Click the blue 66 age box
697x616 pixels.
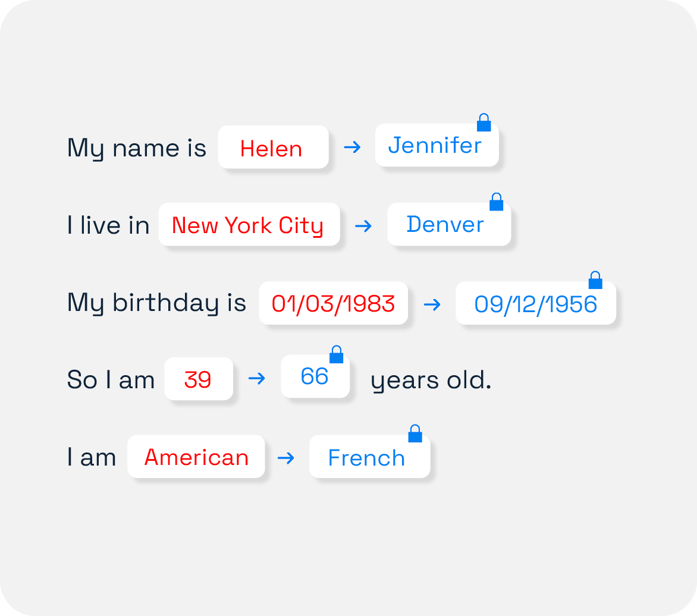[x=315, y=376]
